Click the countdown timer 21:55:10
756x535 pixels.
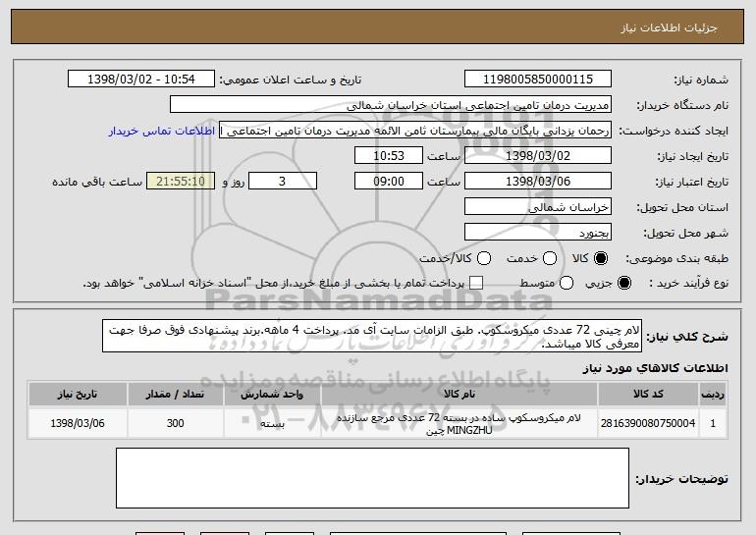coord(181,182)
